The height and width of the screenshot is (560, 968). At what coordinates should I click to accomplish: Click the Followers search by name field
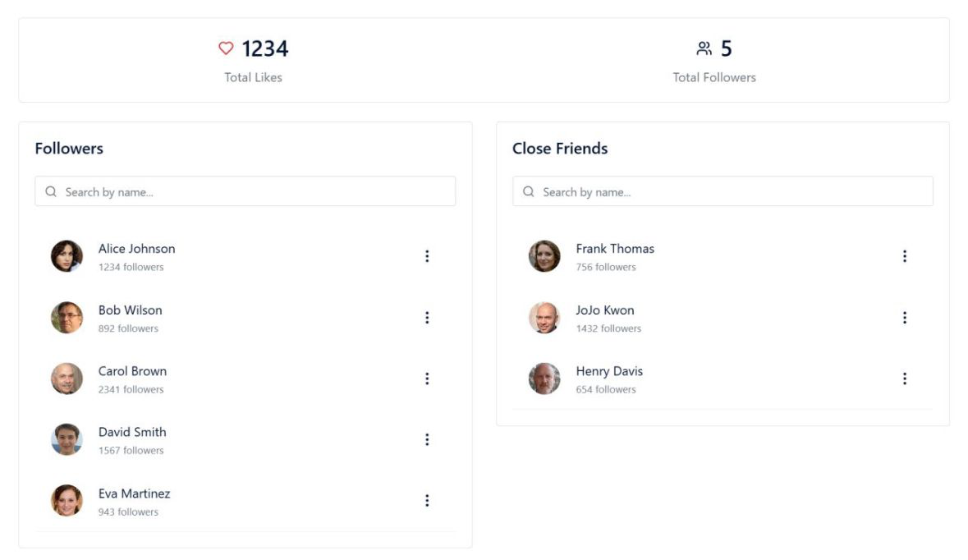(x=245, y=191)
